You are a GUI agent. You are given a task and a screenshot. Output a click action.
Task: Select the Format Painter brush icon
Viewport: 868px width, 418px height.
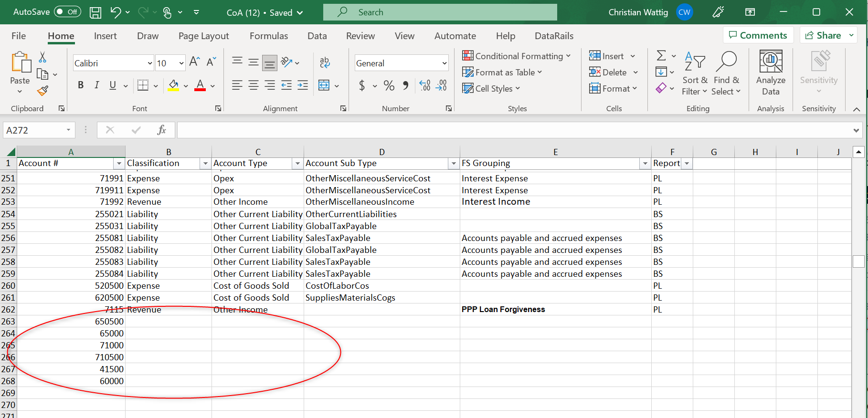pyautogui.click(x=42, y=90)
